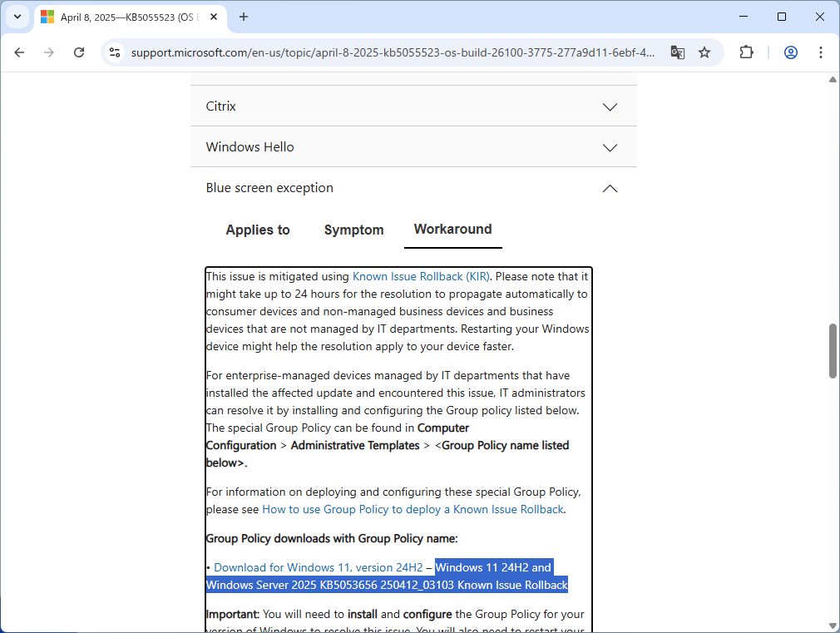Go back to the previous page
The height and width of the screenshot is (633, 840).
(19, 52)
